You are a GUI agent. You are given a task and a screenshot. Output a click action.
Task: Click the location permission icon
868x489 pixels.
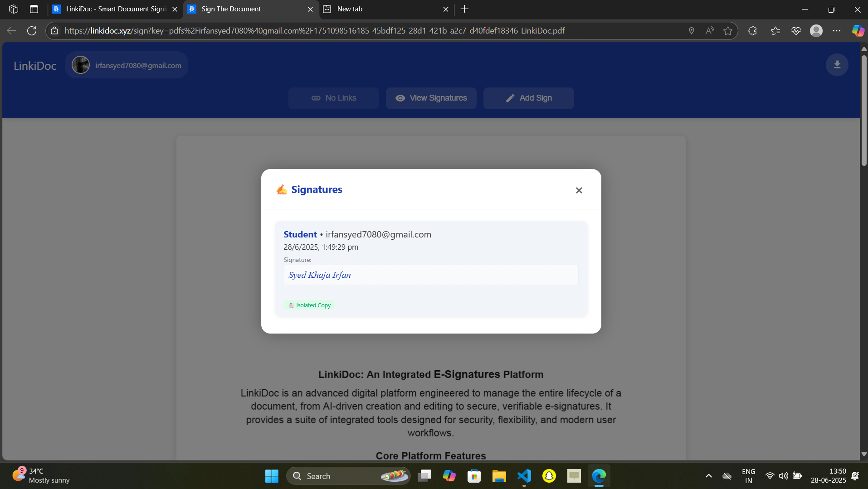click(x=691, y=31)
